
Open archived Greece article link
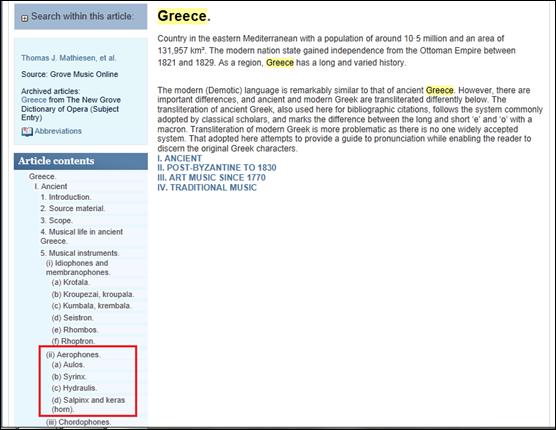tap(34, 100)
